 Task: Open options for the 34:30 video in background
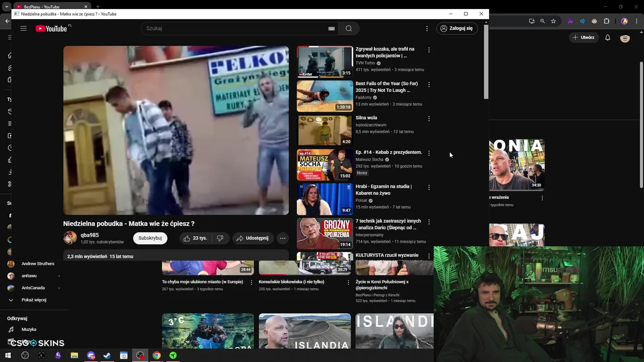pos(542,198)
